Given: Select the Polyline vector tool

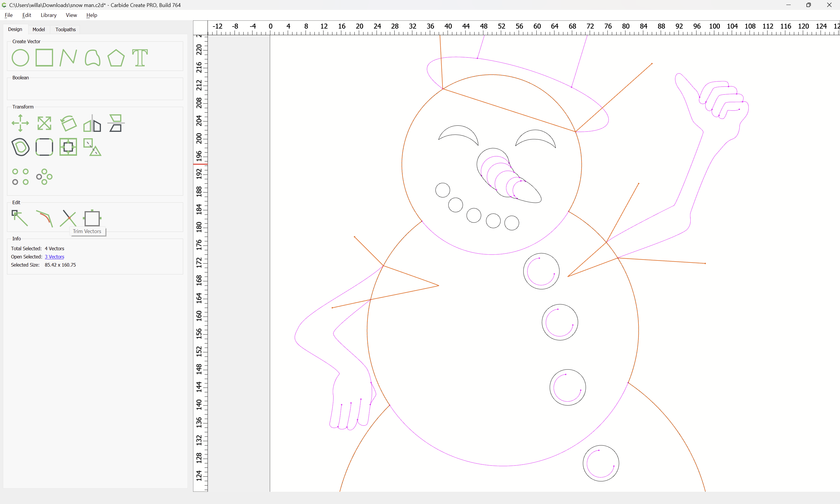Looking at the screenshot, I should tap(68, 58).
